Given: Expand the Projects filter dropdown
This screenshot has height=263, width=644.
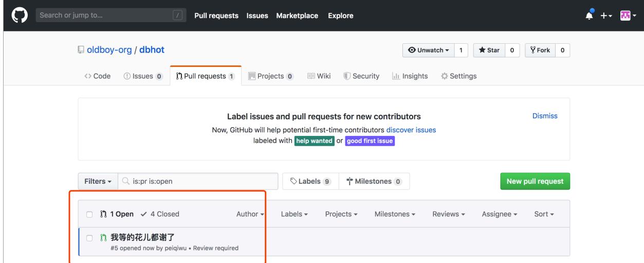Looking at the screenshot, I should tap(341, 214).
